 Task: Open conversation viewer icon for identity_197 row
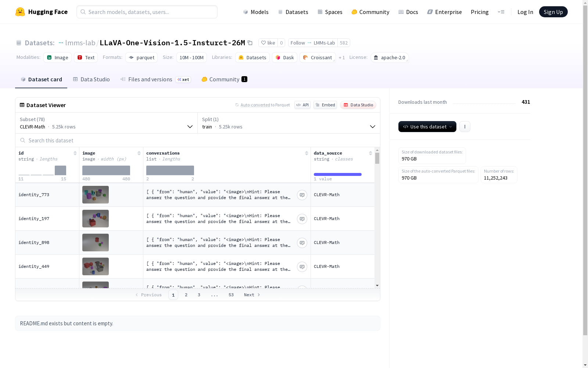click(302, 219)
